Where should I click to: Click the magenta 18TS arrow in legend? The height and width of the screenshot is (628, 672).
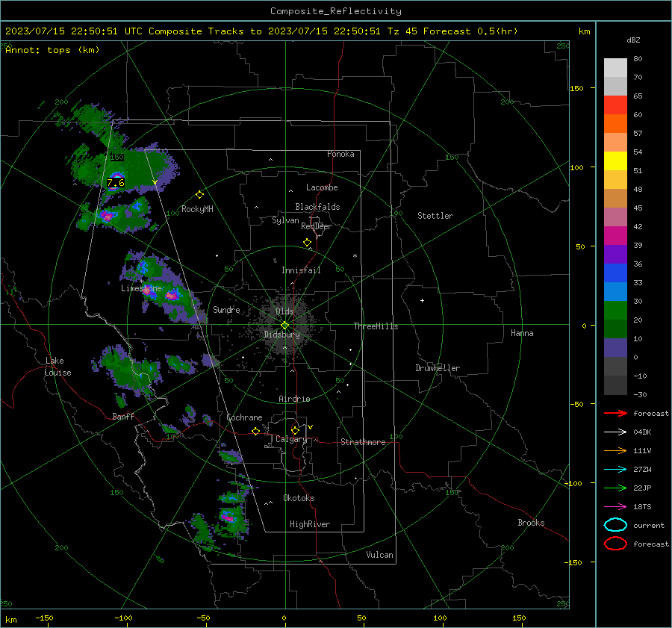615,507
